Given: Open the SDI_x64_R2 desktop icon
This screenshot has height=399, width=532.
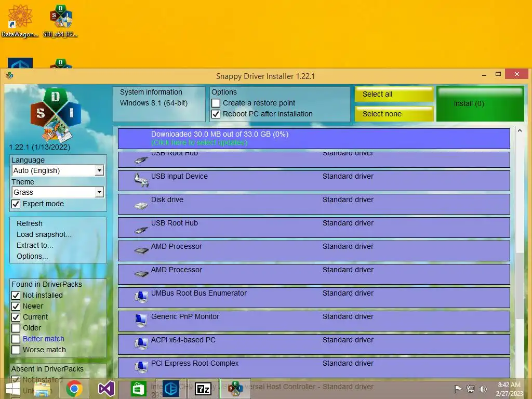Looking at the screenshot, I should click(60, 21).
